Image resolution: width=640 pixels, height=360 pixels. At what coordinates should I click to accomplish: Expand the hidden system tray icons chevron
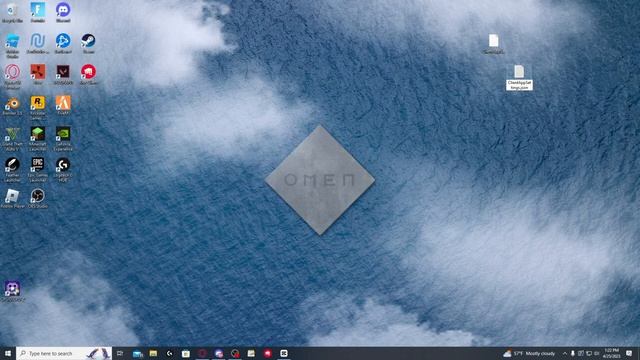coord(565,353)
